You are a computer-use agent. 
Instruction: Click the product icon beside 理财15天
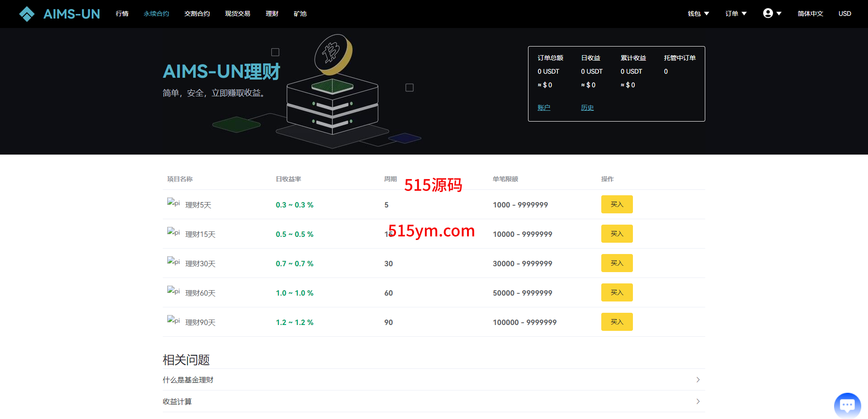point(173,233)
